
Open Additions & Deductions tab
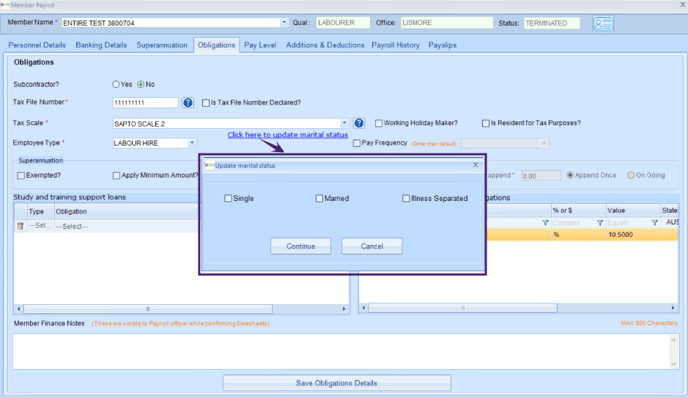(325, 45)
